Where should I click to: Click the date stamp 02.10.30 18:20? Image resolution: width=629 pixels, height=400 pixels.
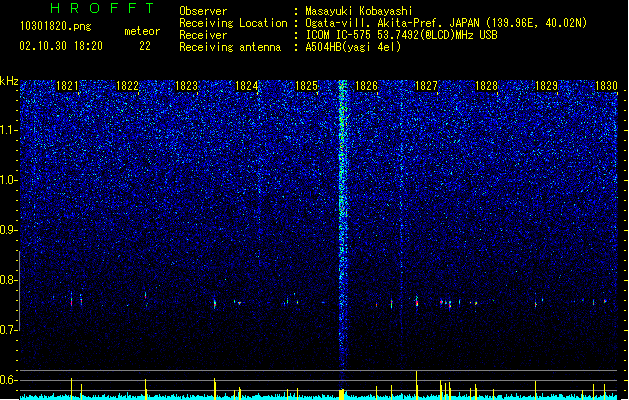tap(61, 46)
